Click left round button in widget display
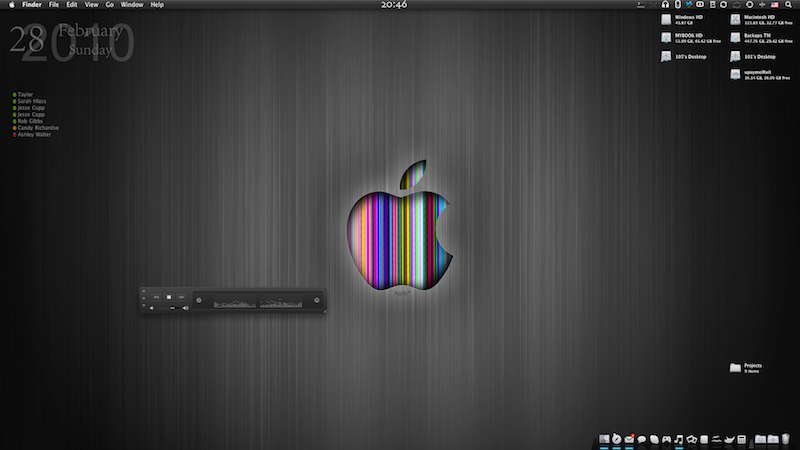800x450 pixels. pyautogui.click(x=199, y=300)
